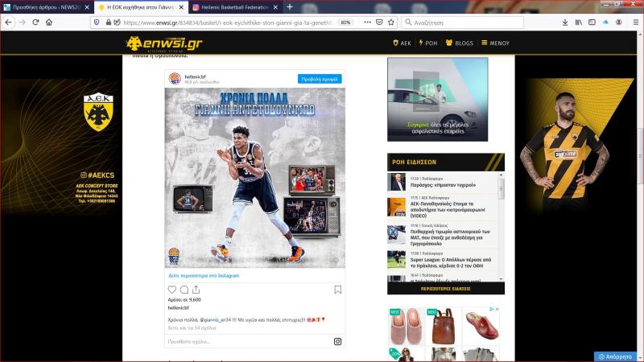Focus the Αναζήτηση search box
Screen dimensions: 644x362
[x=464, y=23]
